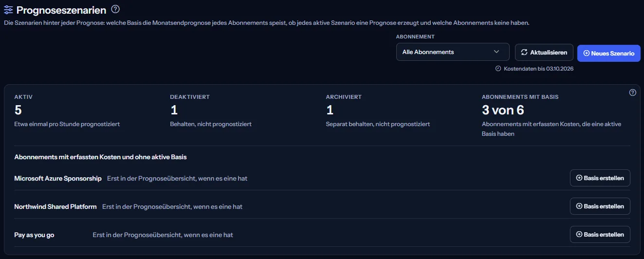Screen dimensions: 644x259
Task: Click the sliders icon before Prognoseszenarien heading
Action: pos(8,9)
